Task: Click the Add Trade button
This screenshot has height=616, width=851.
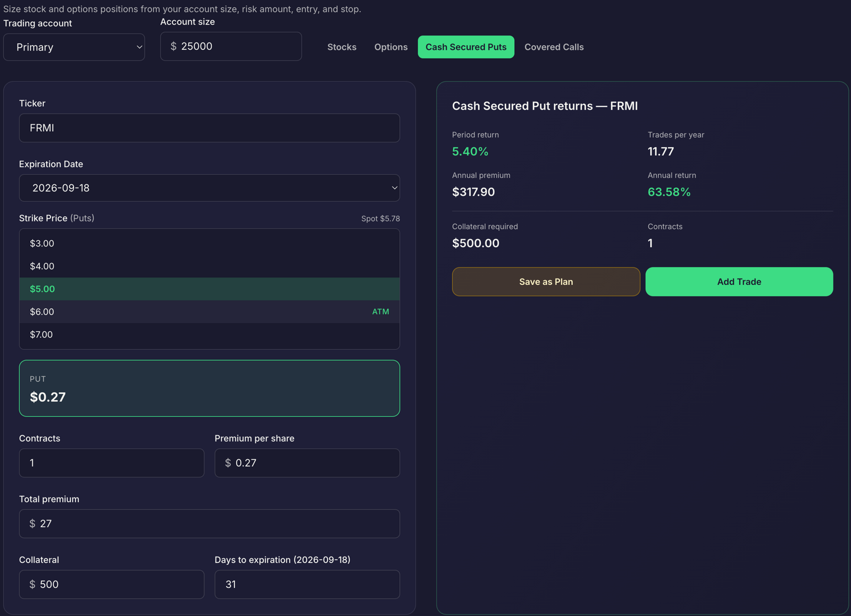Action: (x=739, y=282)
